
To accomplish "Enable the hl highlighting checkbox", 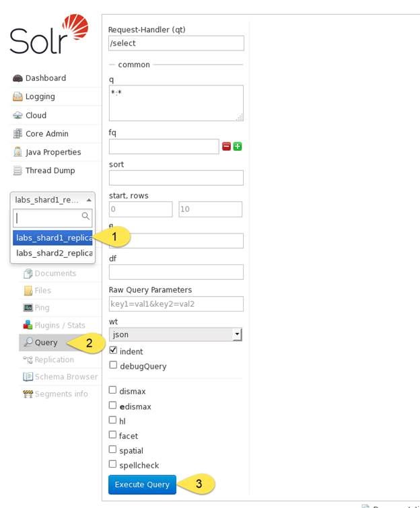I will tap(112, 421).
